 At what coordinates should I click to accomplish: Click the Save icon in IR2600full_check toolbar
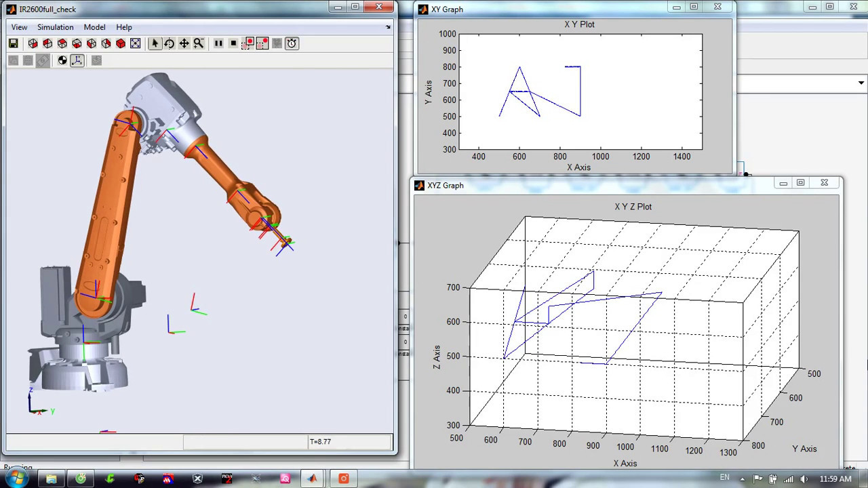[x=13, y=43]
